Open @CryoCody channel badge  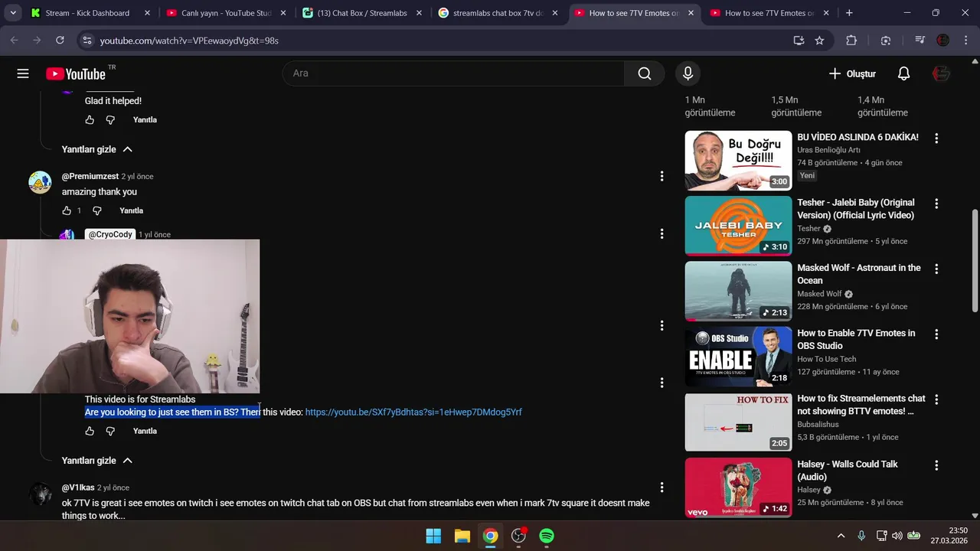[x=110, y=234]
